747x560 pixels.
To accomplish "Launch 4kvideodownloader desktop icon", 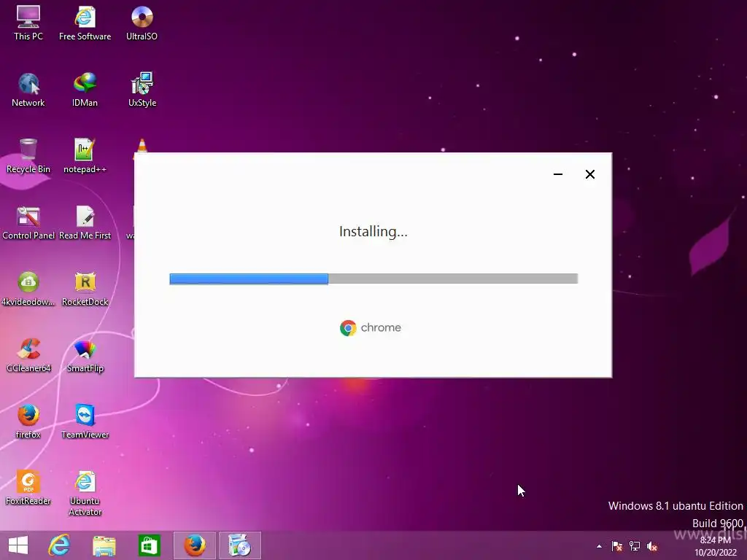I will click(x=28, y=289).
